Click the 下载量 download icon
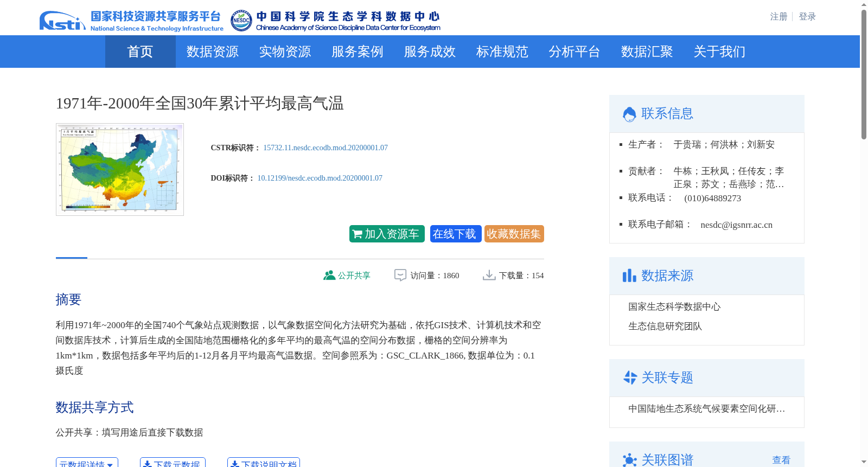 [489, 276]
